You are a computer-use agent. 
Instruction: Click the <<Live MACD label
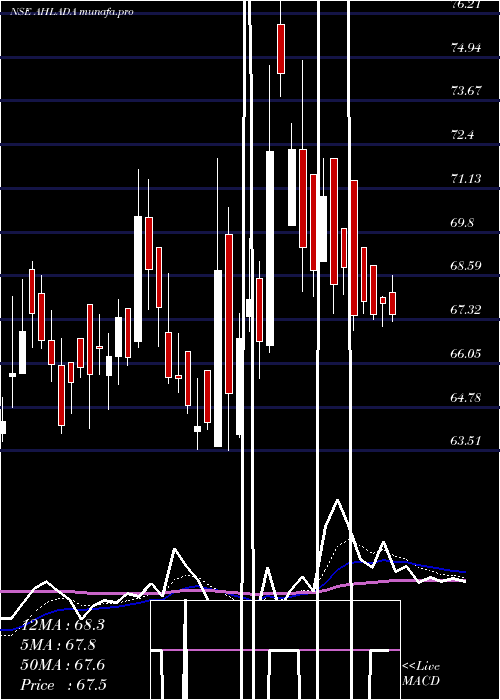click(421, 674)
